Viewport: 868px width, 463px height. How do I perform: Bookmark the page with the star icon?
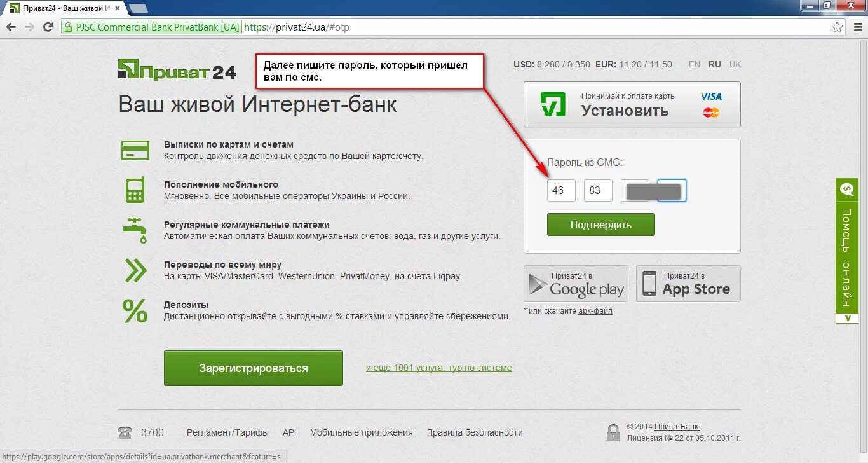(x=837, y=27)
